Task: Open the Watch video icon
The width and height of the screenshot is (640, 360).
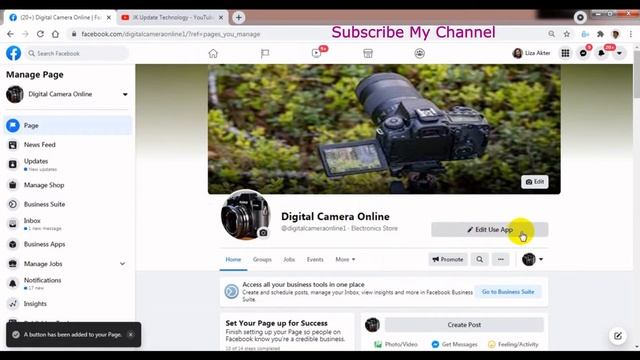Action: pos(317,53)
